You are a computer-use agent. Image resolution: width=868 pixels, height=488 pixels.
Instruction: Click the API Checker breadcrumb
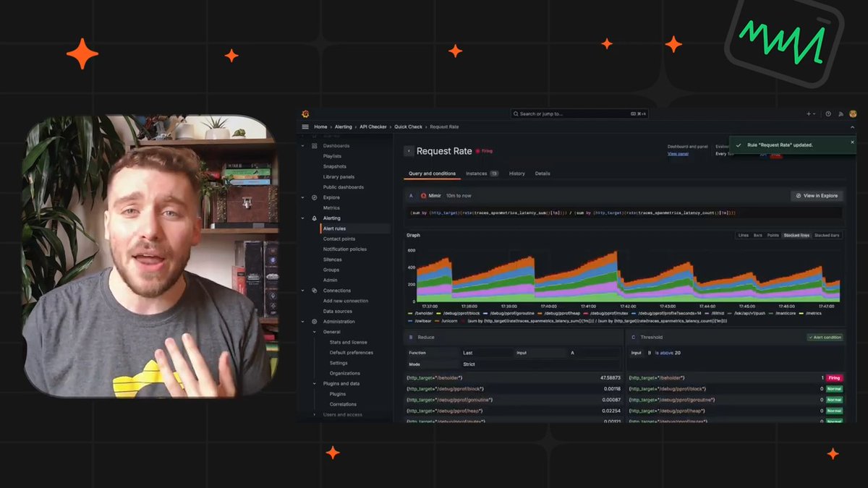pos(373,127)
